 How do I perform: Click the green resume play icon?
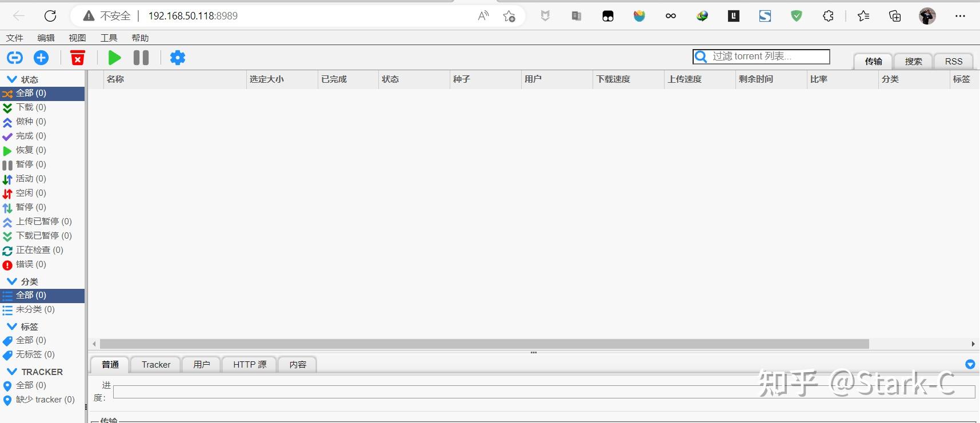[114, 58]
